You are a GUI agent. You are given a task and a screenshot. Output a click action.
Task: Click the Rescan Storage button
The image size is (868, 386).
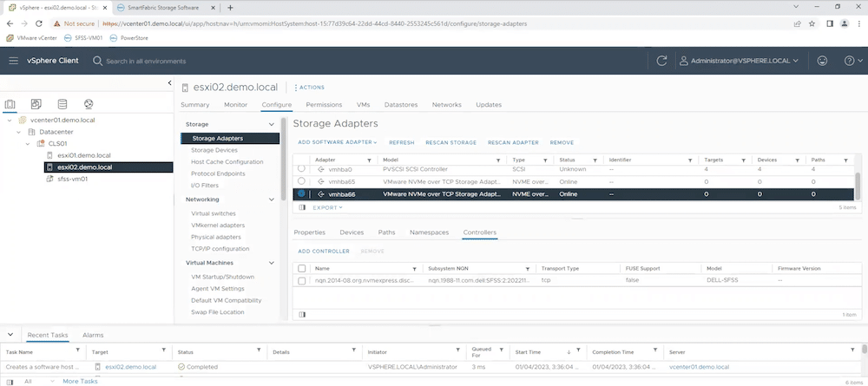(x=450, y=142)
